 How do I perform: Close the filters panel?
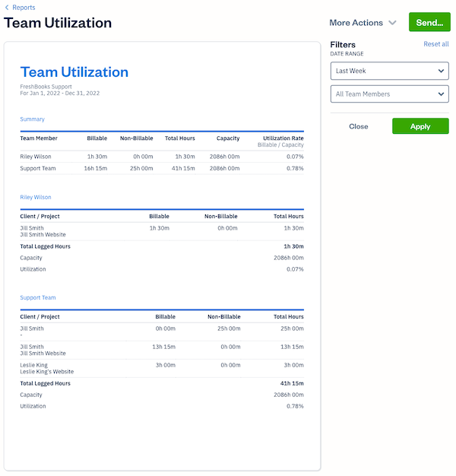click(x=358, y=126)
